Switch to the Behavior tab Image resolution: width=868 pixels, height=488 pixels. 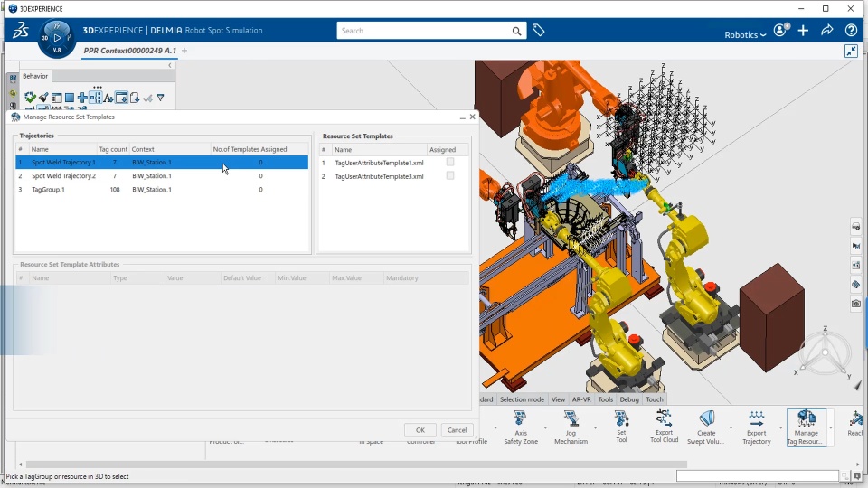click(x=35, y=76)
